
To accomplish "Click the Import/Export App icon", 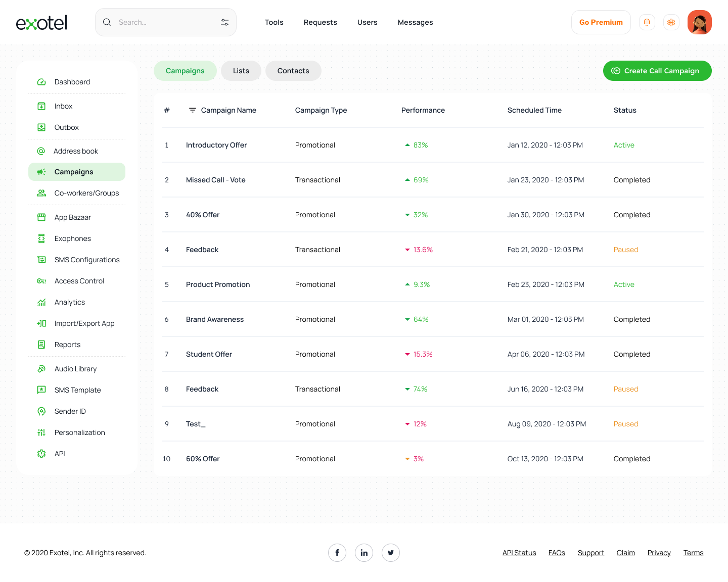I will tap(41, 323).
